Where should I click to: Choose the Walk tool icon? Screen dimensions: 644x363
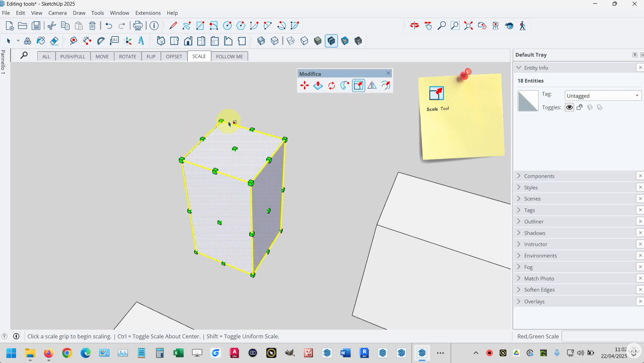pos(523,26)
